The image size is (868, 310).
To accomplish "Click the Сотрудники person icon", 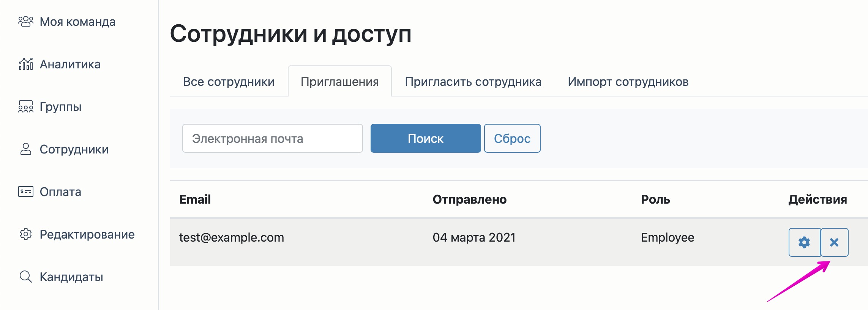I will pos(26,149).
